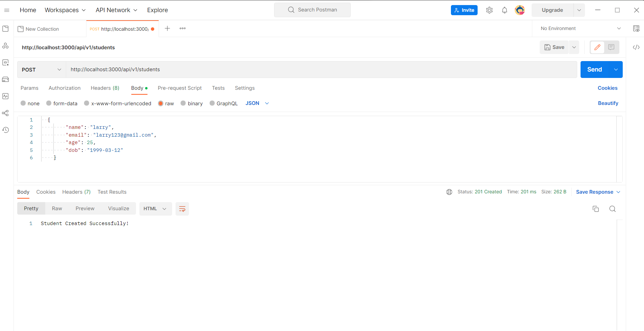
Task: Open the HTML response format dropdown
Action: point(155,209)
